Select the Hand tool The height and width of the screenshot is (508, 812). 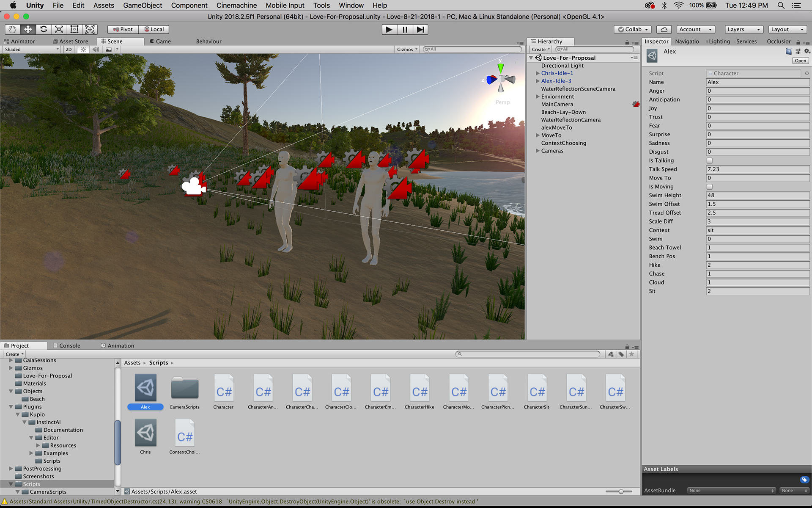point(13,29)
